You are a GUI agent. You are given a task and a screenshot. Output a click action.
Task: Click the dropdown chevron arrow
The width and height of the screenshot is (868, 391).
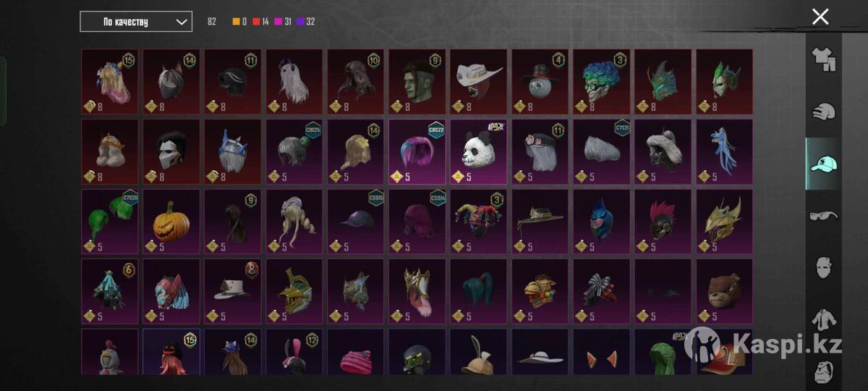(182, 22)
